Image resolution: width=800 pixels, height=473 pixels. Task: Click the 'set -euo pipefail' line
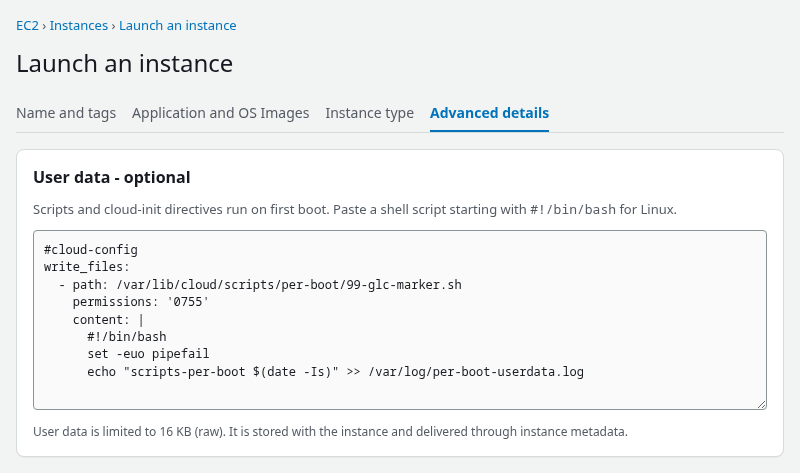point(148,354)
